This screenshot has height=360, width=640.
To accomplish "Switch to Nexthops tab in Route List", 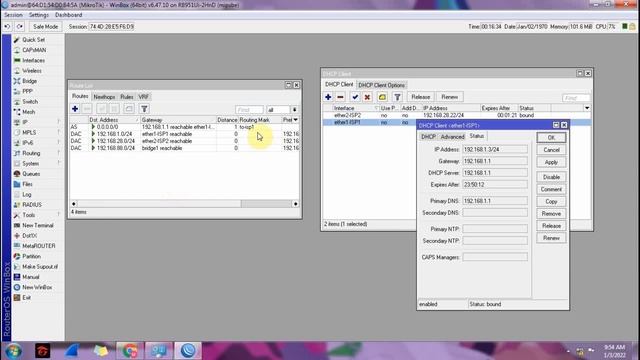I will coord(104,97).
